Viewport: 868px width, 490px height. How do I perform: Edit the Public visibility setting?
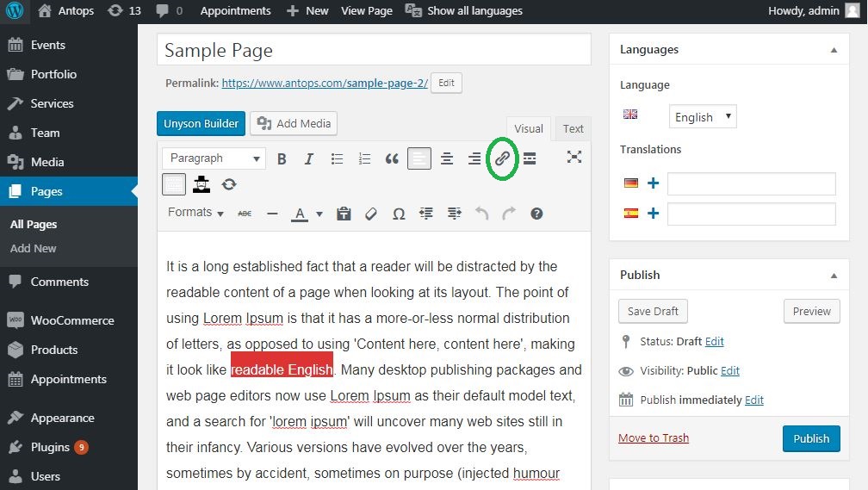coord(729,370)
